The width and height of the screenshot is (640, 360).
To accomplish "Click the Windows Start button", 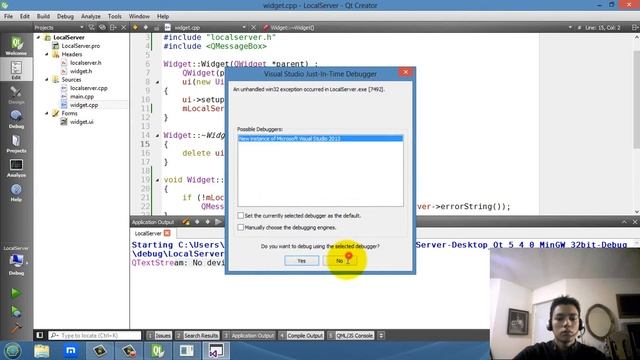I will 13,351.
